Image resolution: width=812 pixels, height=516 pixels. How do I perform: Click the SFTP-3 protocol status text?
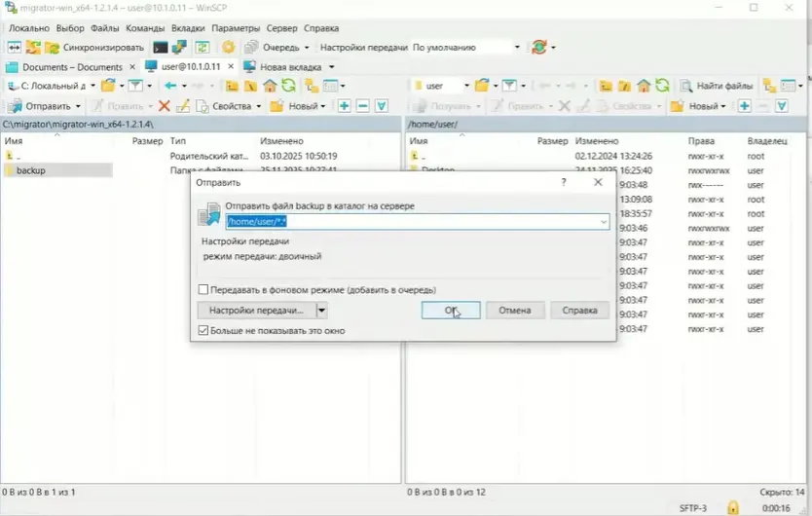click(x=692, y=508)
